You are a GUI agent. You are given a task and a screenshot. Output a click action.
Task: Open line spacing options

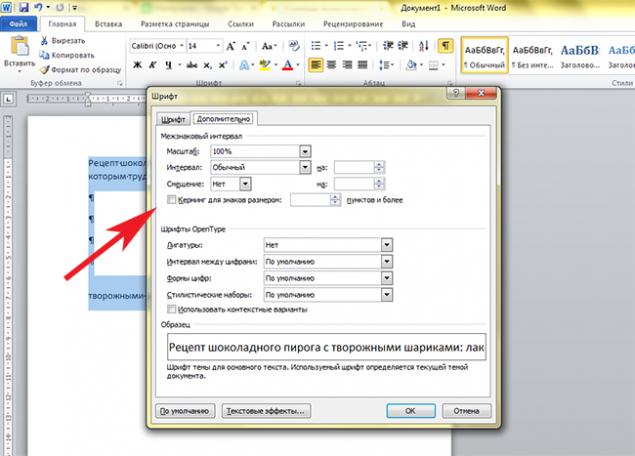point(386,65)
